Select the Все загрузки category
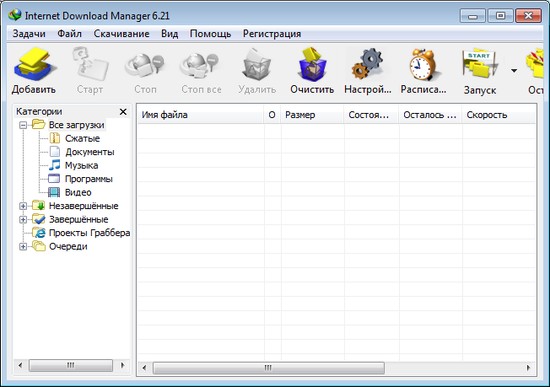550x387 pixels. point(76,125)
